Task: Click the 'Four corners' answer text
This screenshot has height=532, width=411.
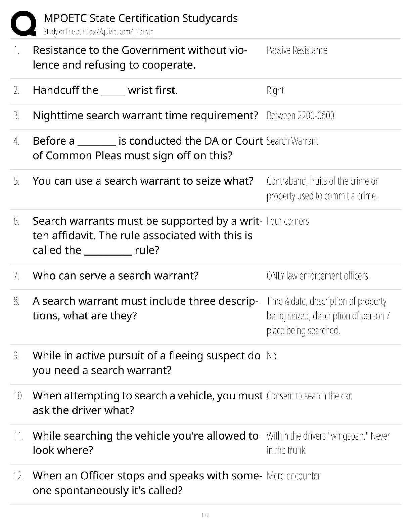Action: click(x=288, y=221)
